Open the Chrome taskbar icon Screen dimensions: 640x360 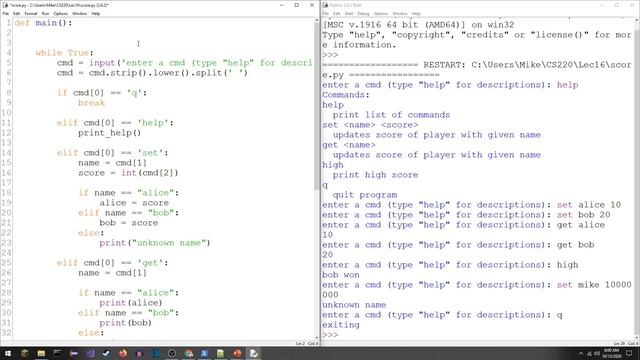tap(188, 353)
